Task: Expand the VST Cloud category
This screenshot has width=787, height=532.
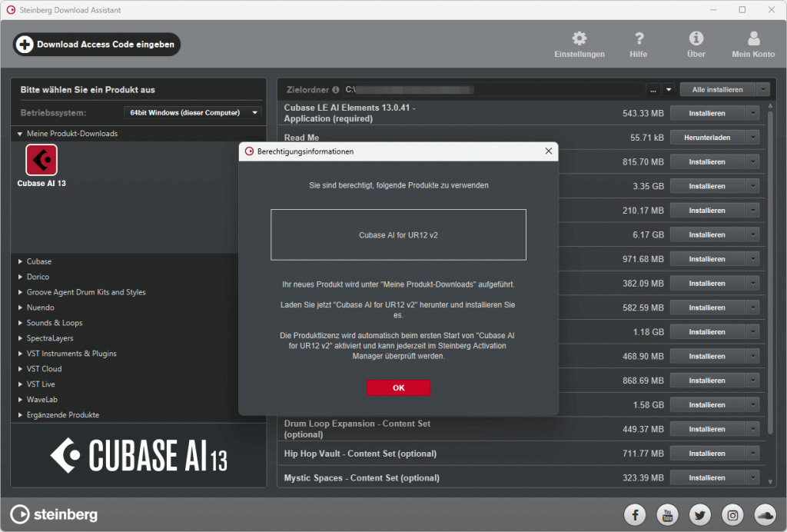Action: [x=20, y=369]
